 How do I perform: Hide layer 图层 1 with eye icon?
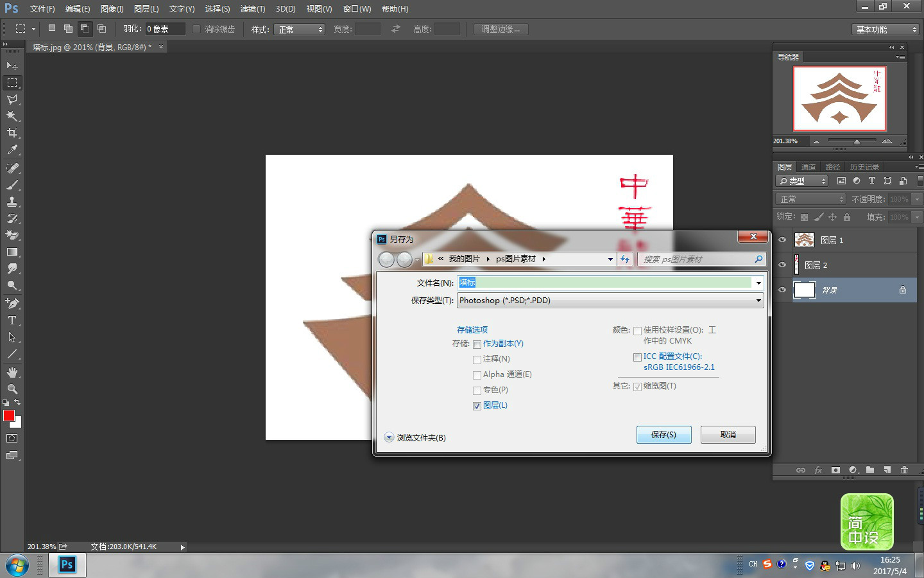pos(782,240)
